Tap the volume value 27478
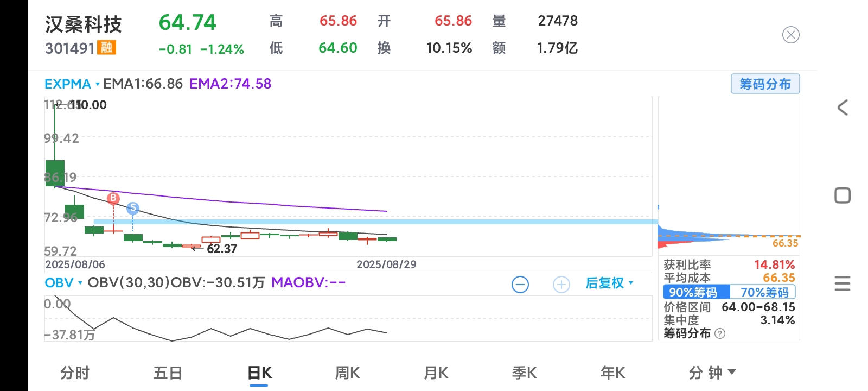Image resolution: width=868 pixels, height=391 pixels. tap(558, 21)
